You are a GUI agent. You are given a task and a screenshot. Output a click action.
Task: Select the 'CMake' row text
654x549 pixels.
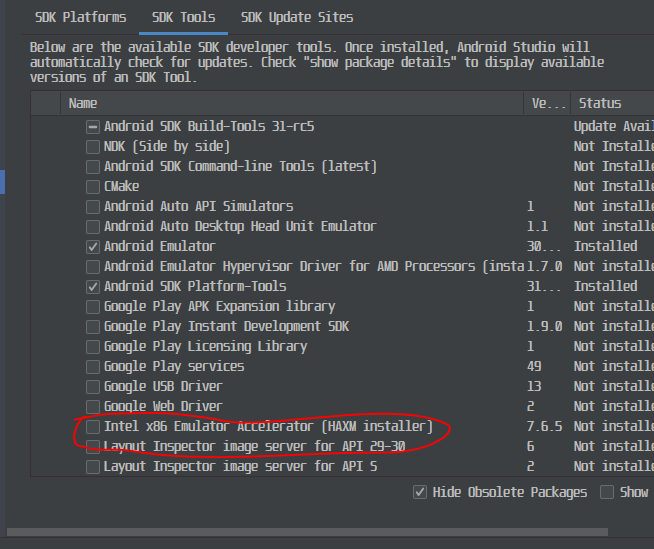click(x=121, y=186)
